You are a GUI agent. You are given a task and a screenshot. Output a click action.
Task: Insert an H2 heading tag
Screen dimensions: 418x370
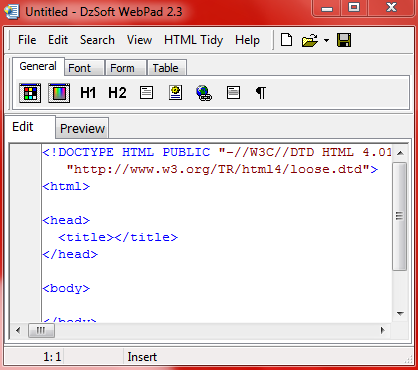coord(117,93)
